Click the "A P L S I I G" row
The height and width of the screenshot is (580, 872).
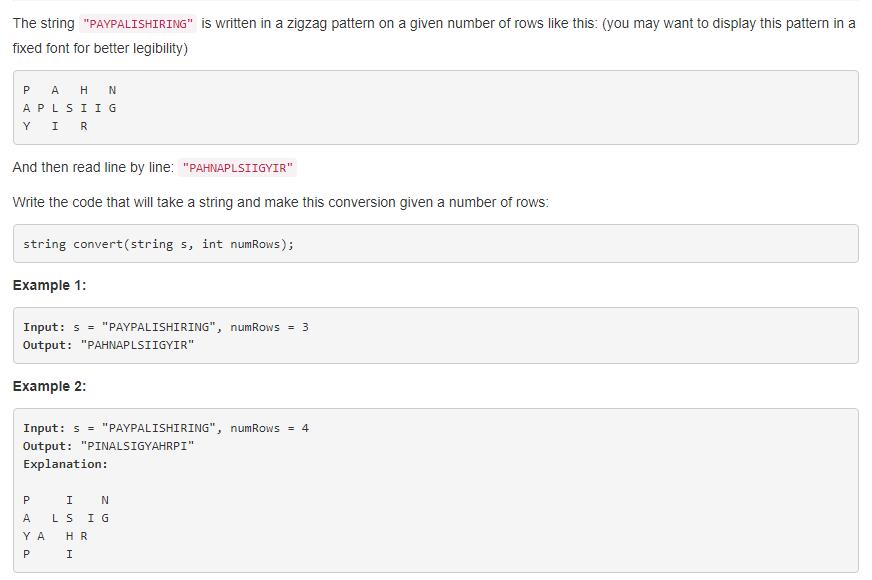point(70,108)
